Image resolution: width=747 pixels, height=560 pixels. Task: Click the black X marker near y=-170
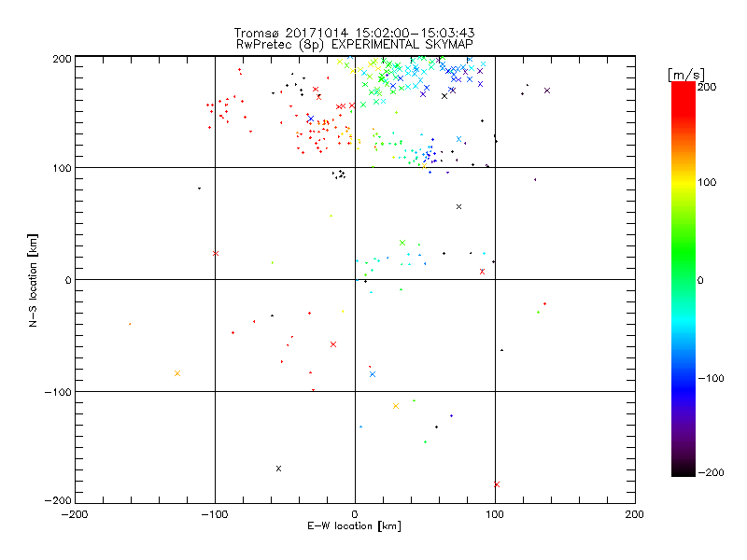278,469
